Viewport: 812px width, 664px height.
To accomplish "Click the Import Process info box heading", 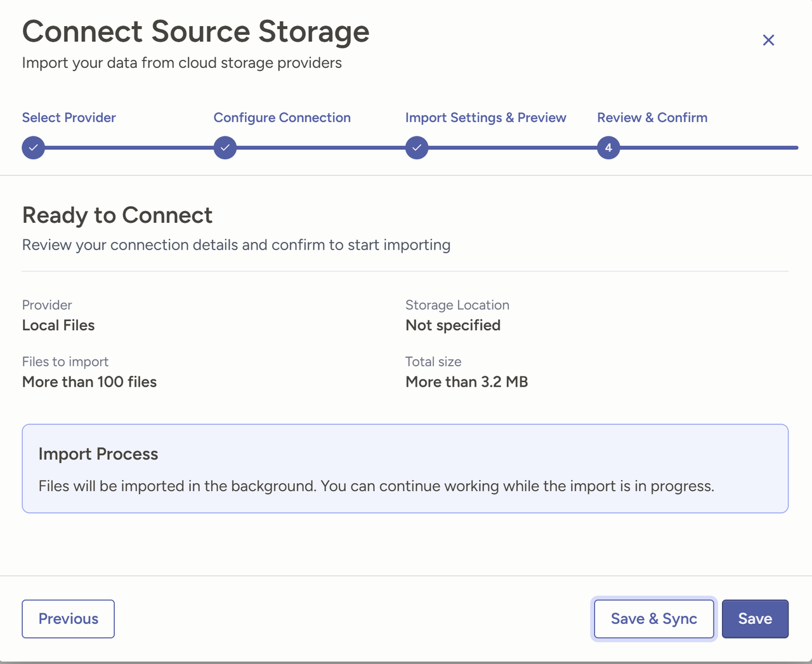I will tap(98, 454).
